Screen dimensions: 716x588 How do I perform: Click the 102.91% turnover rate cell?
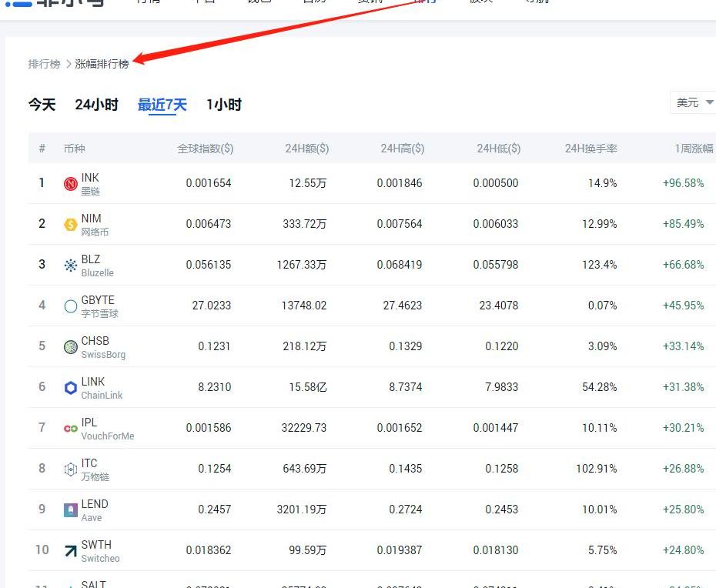597,469
